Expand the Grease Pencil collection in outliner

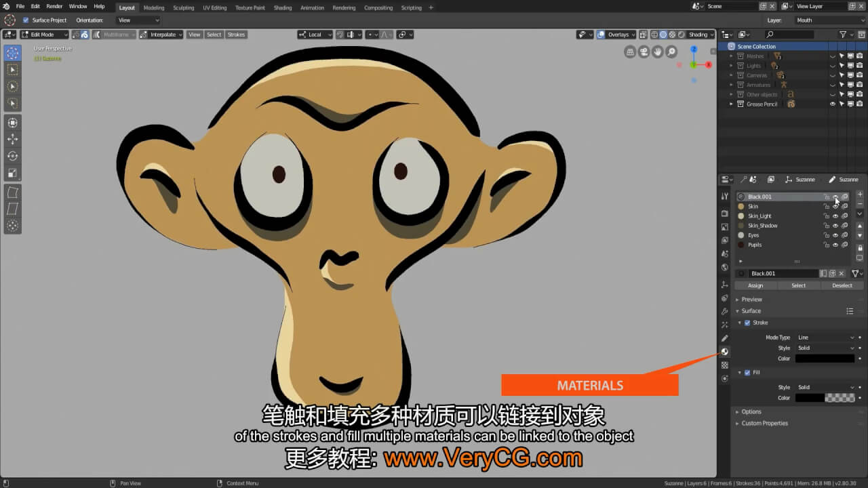coord(731,104)
